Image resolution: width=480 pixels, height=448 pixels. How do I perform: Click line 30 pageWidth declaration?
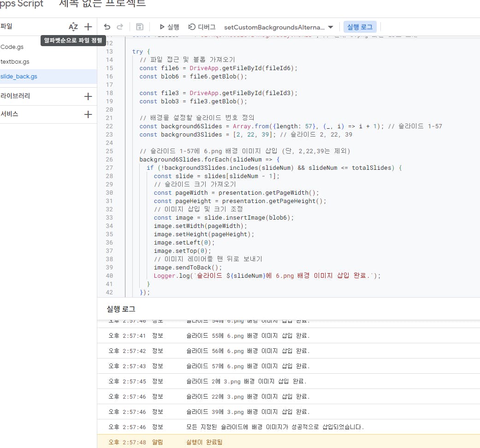(237, 192)
